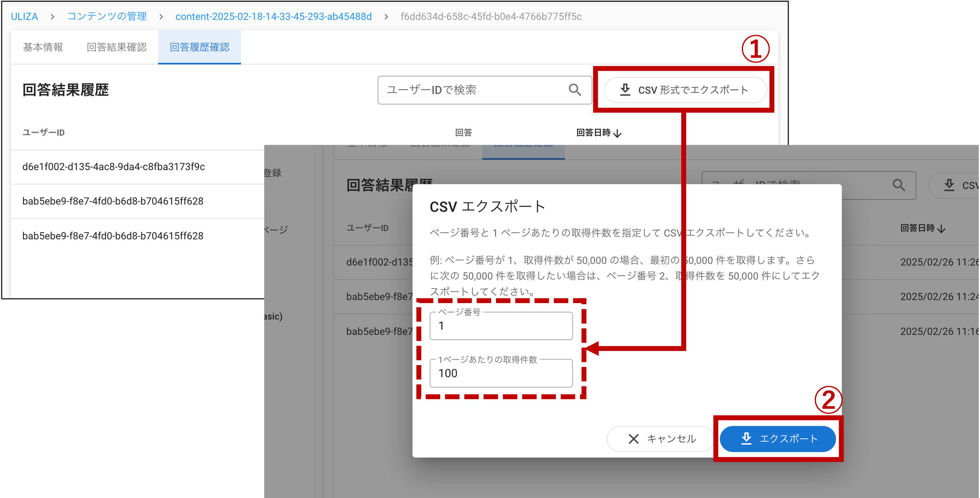Click the magnifier icon in the upper search box
The width and height of the screenshot is (980, 498).
click(575, 90)
